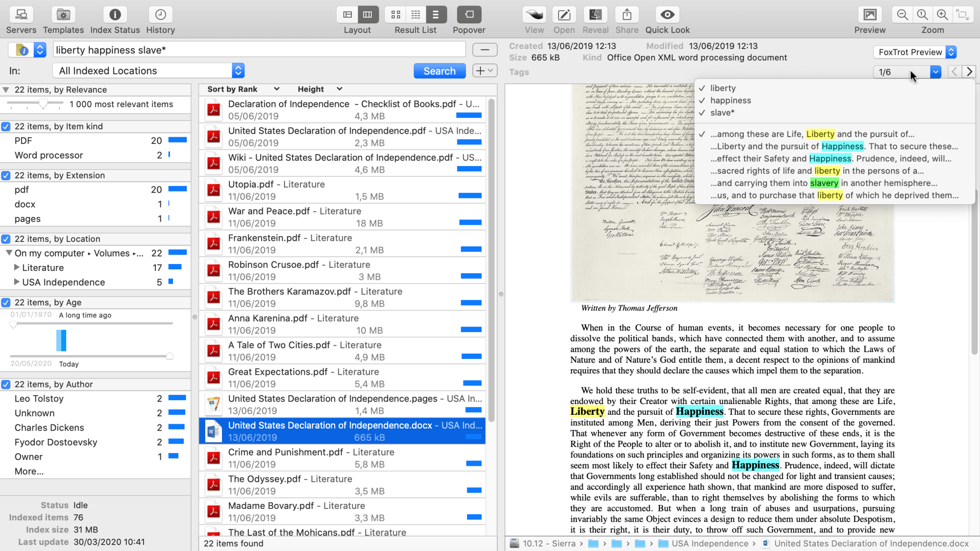This screenshot has width=980, height=551.
Task: Go to previous match arrow
Action: [955, 72]
